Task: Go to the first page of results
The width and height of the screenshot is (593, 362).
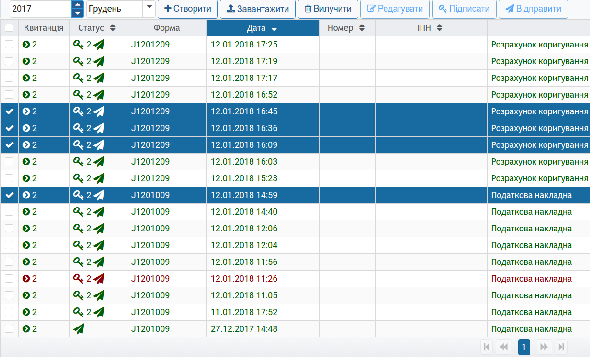Action: pyautogui.click(x=487, y=346)
